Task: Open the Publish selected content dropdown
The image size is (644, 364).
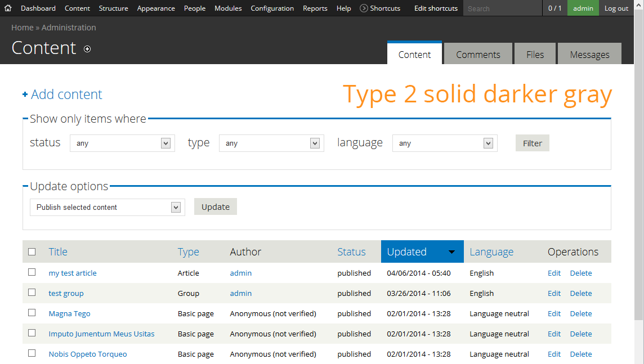Action: pyautogui.click(x=107, y=207)
